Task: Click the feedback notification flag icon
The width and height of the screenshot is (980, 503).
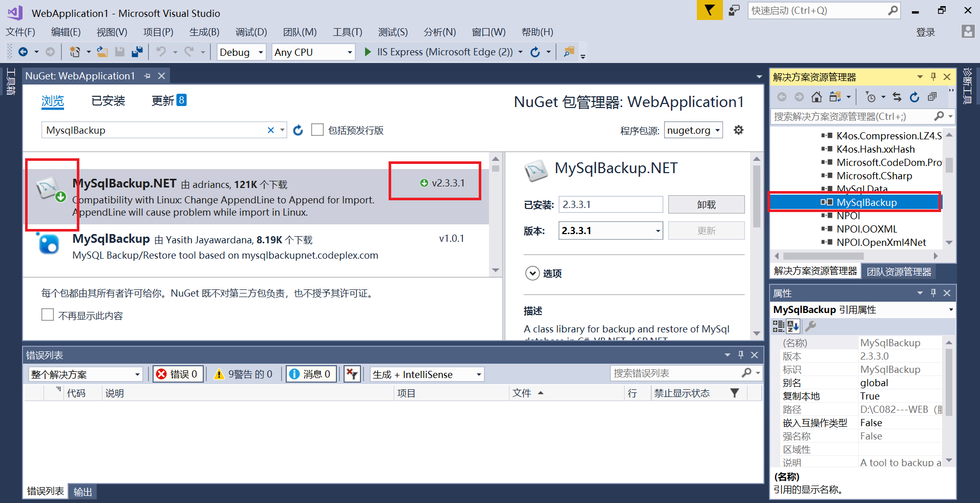Action: coord(709,10)
